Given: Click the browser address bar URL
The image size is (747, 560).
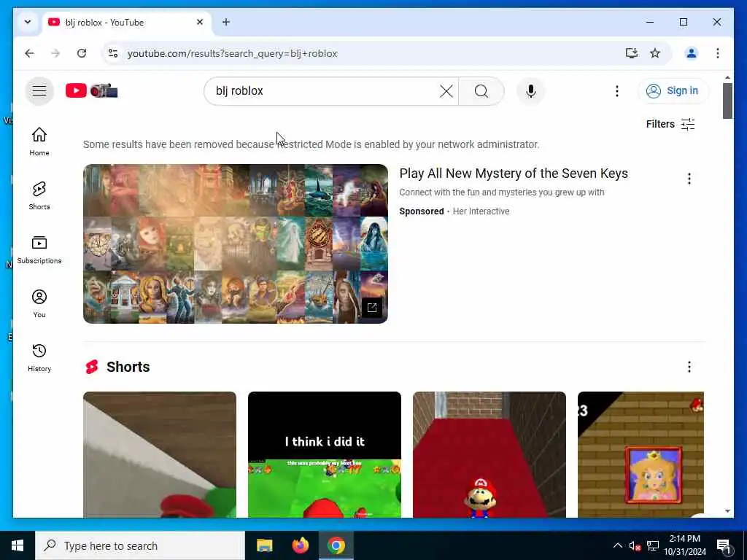Looking at the screenshot, I should tap(233, 53).
